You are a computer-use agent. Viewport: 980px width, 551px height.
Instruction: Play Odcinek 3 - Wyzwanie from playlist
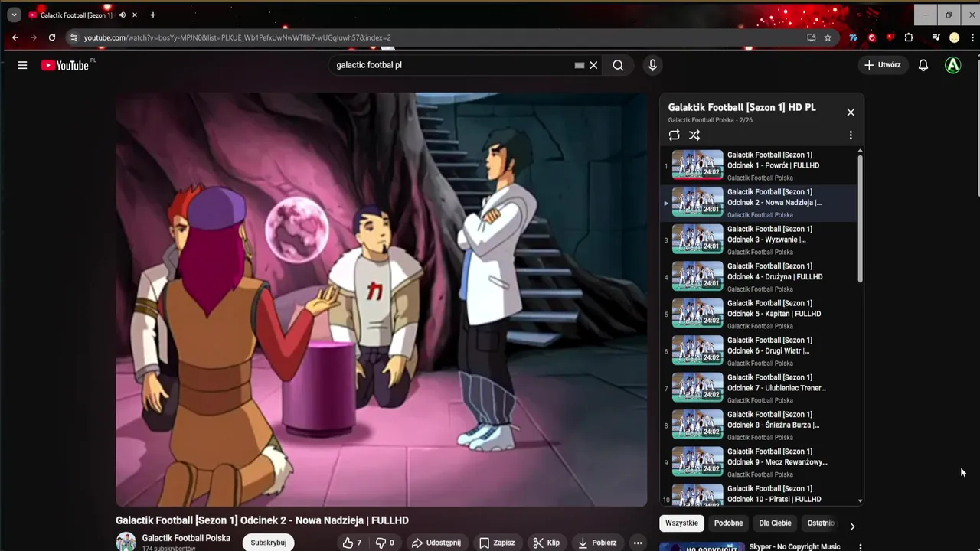click(x=758, y=240)
